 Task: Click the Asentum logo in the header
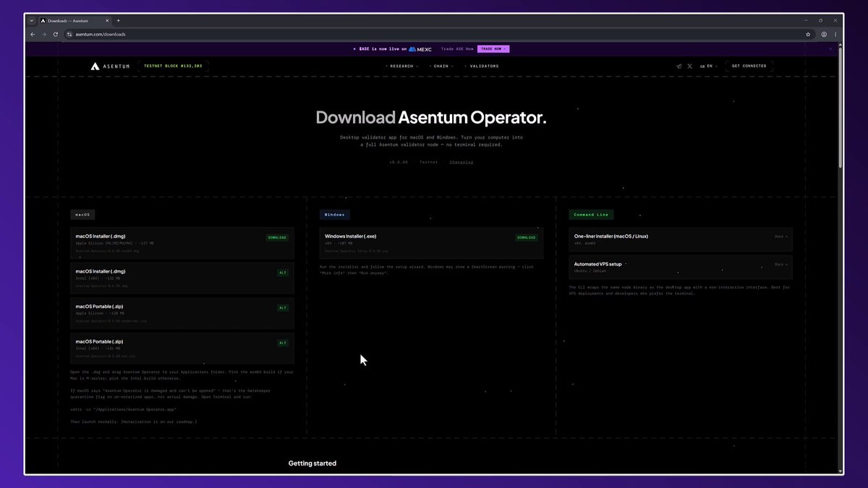tap(110, 66)
